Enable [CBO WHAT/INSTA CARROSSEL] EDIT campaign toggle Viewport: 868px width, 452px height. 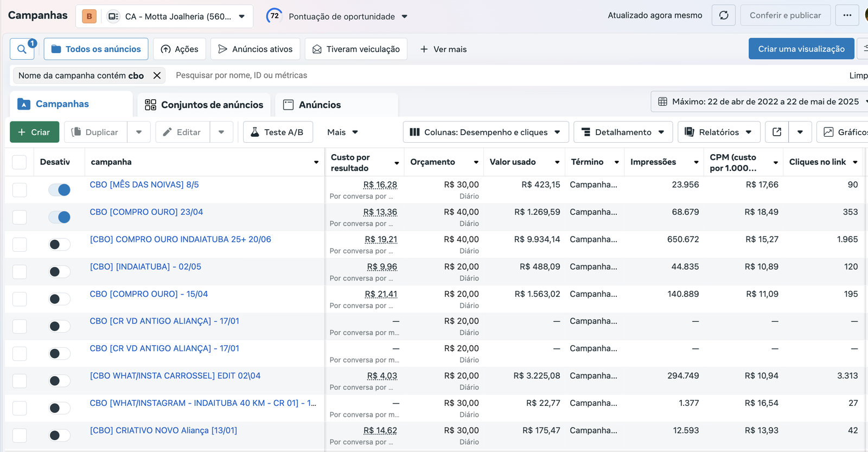pyautogui.click(x=59, y=381)
